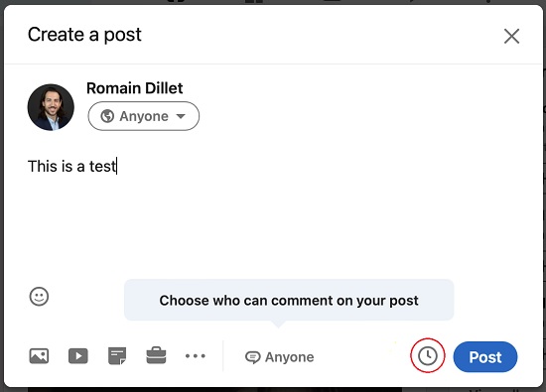Add a photo to the post
546x392 pixels.
click(x=39, y=356)
